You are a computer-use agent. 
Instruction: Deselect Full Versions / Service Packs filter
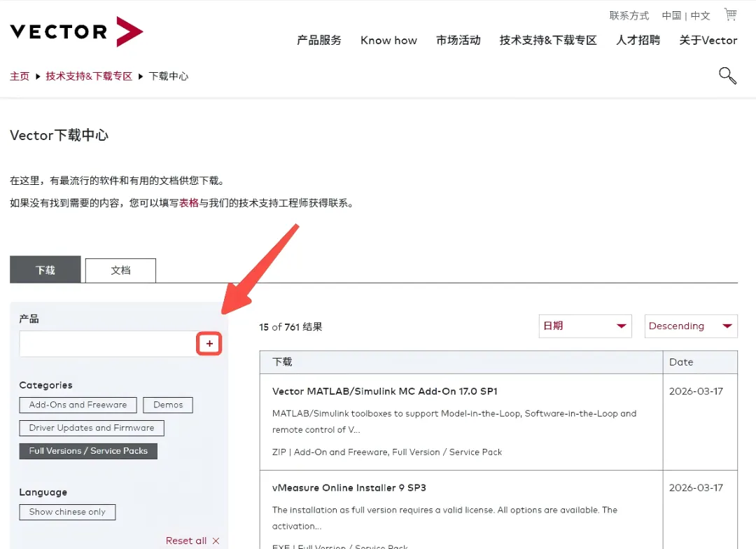[88, 451]
